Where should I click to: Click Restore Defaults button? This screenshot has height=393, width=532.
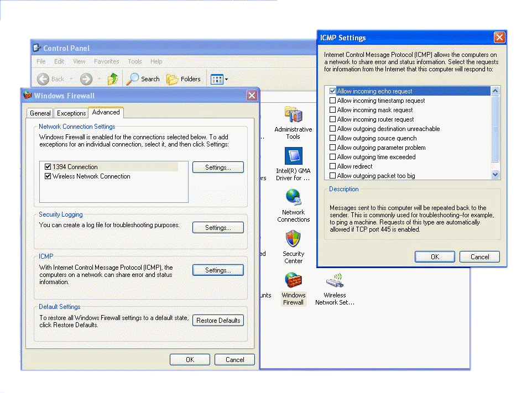(x=218, y=321)
